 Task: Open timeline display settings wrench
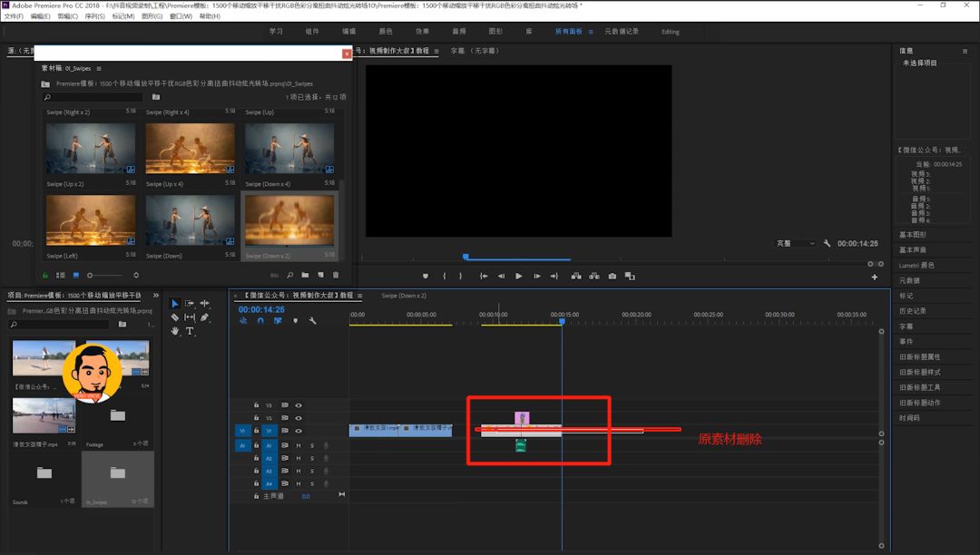pyautogui.click(x=312, y=321)
